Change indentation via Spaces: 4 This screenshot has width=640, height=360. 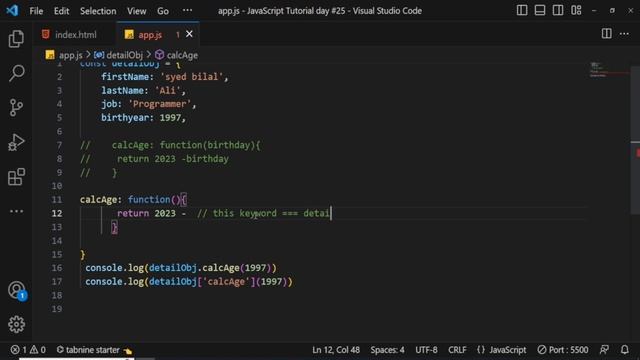tap(387, 350)
